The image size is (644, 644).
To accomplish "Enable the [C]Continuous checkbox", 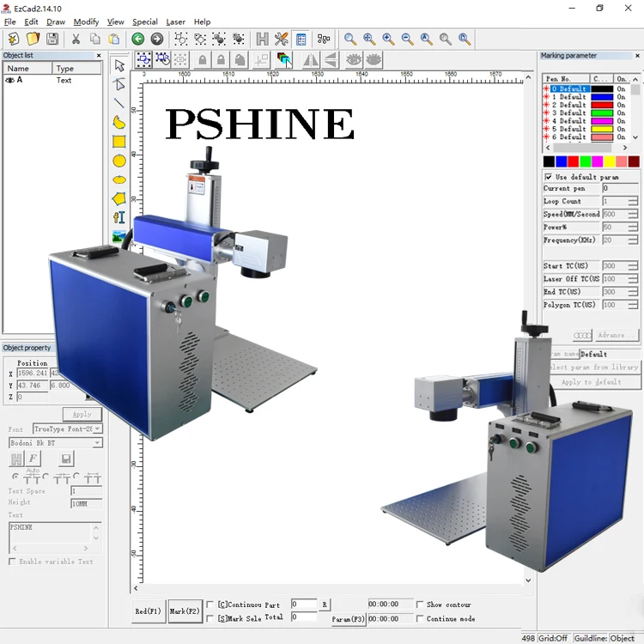I will click(x=210, y=605).
